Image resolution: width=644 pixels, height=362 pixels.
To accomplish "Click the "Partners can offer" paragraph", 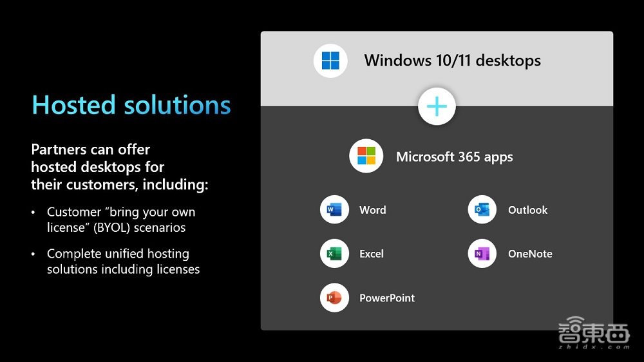I will click(x=120, y=167).
